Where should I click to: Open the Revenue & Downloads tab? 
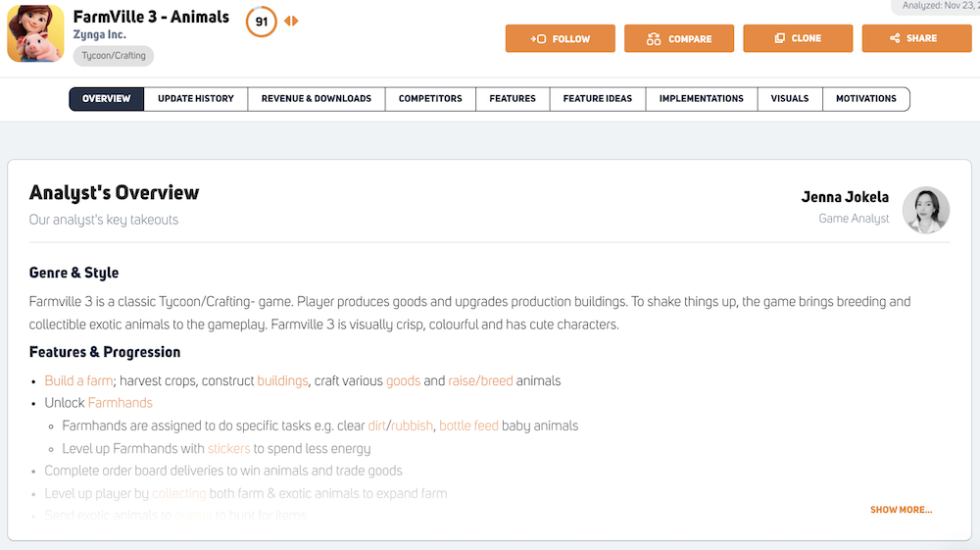pos(317,99)
